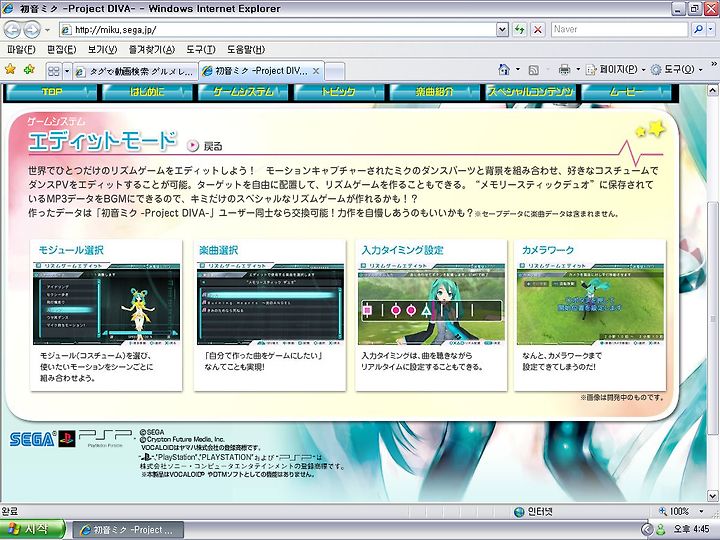The height and width of the screenshot is (540, 720).
Task: Click the browser Forward arrow button
Action: click(31, 30)
